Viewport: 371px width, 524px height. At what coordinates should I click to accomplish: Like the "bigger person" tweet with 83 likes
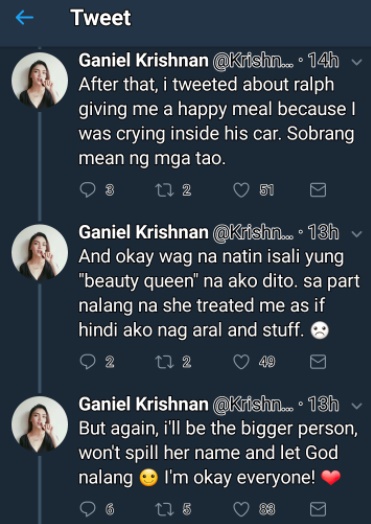[x=241, y=509]
